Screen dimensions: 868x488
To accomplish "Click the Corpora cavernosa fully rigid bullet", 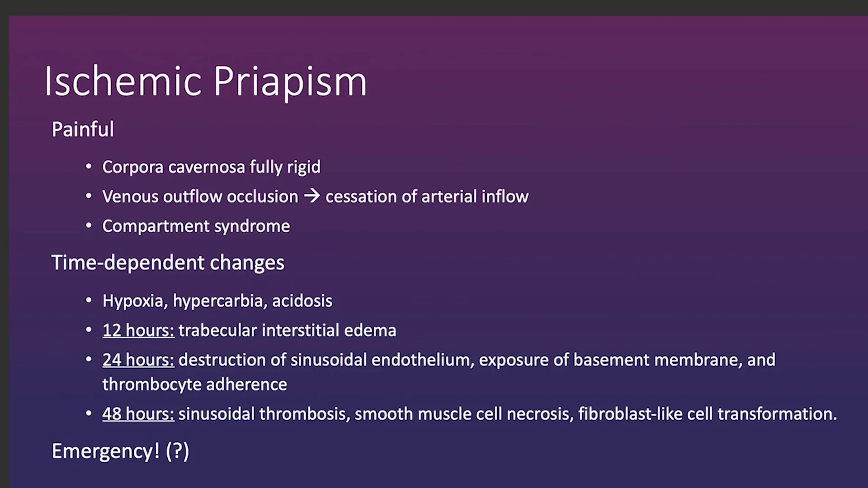I will (x=211, y=167).
